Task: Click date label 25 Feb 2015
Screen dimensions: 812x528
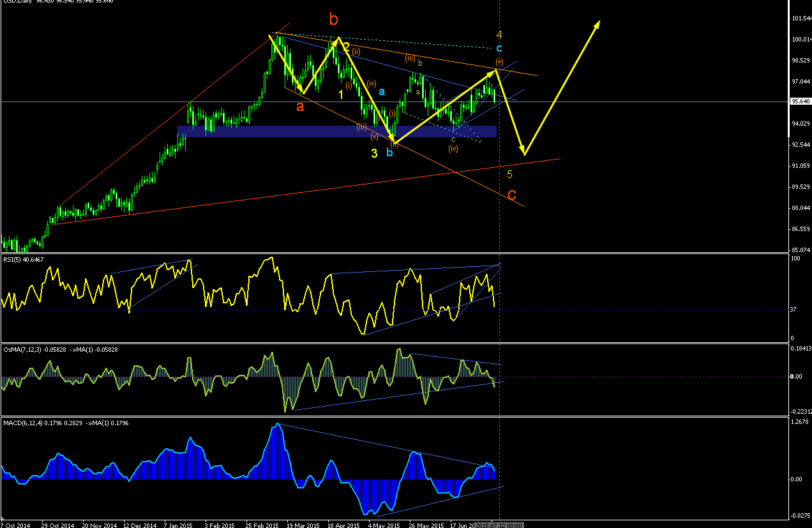Action: (261, 525)
